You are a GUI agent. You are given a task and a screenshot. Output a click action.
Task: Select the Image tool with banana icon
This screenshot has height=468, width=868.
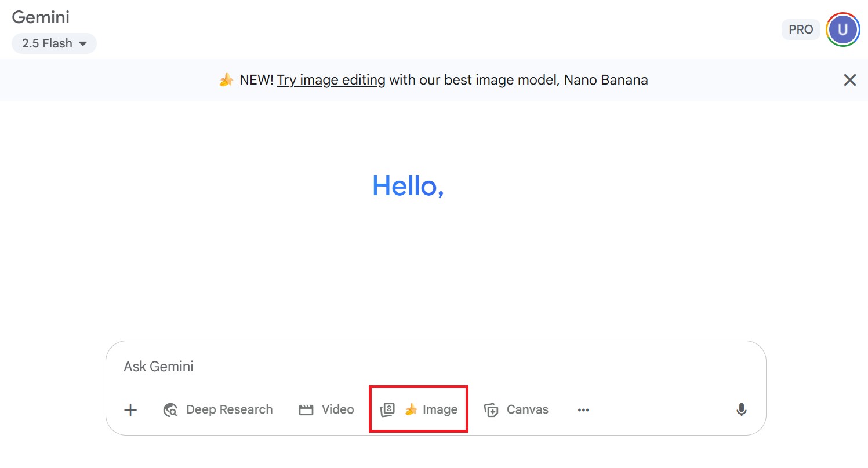point(419,409)
